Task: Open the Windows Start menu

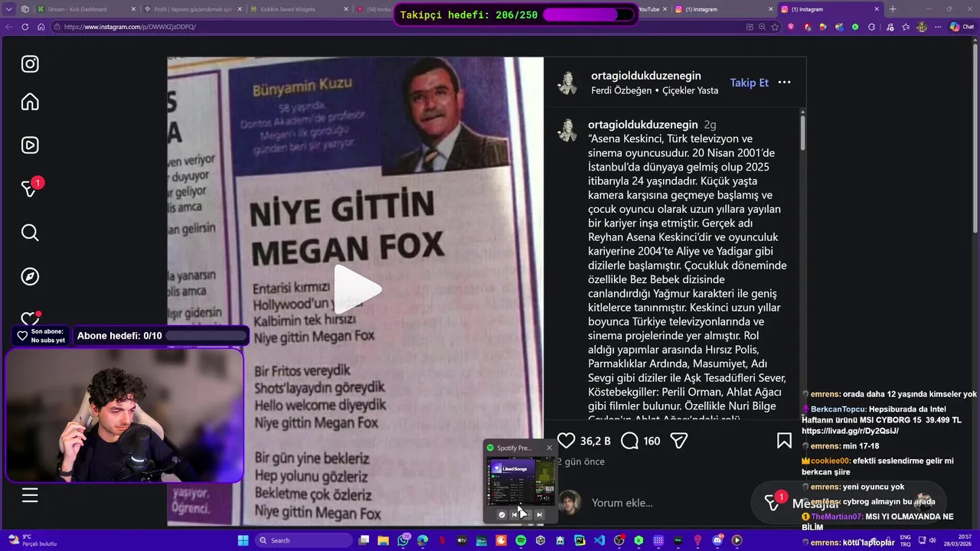Action: tap(243, 540)
